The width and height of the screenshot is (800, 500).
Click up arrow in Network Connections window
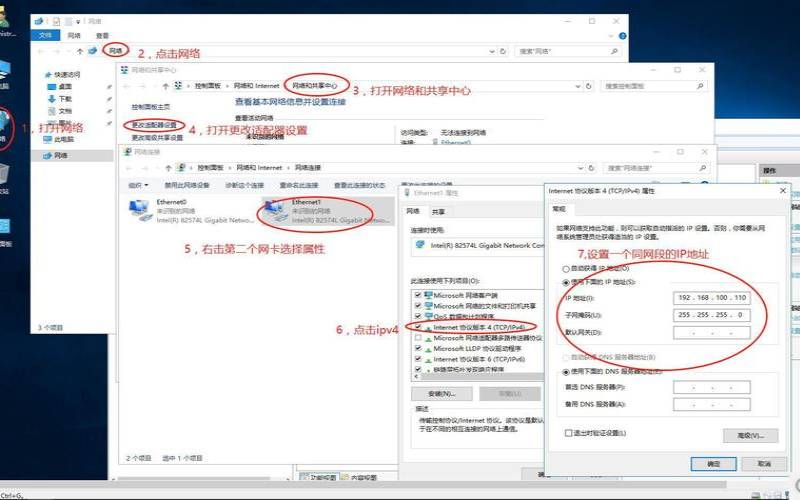(x=168, y=167)
